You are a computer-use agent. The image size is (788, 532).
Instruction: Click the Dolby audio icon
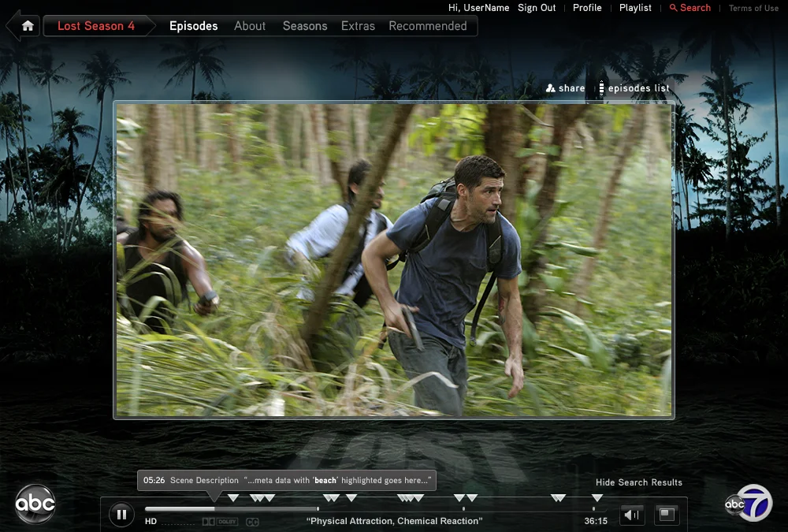220,522
